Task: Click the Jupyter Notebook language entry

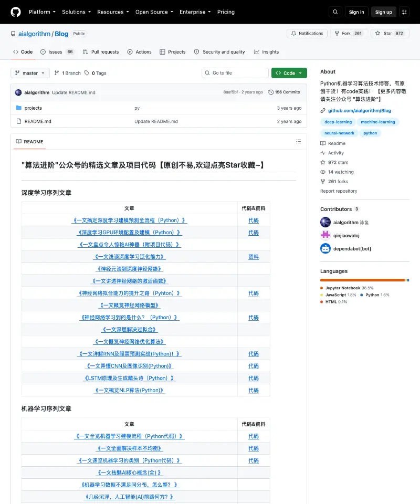Action: 347,288
